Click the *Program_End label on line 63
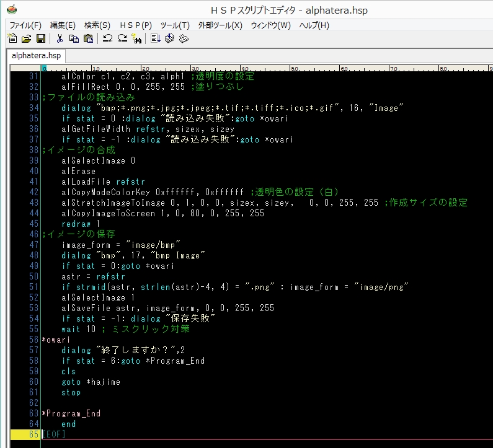Viewport: 493px width, 448px height. click(71, 413)
